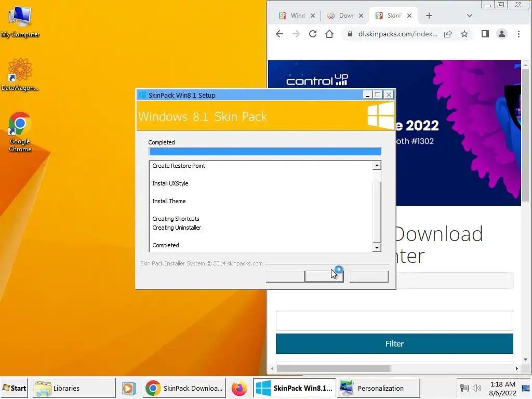Viewport: 532px width, 399px height.
Task: Go back in Chrome browser
Action: click(279, 34)
